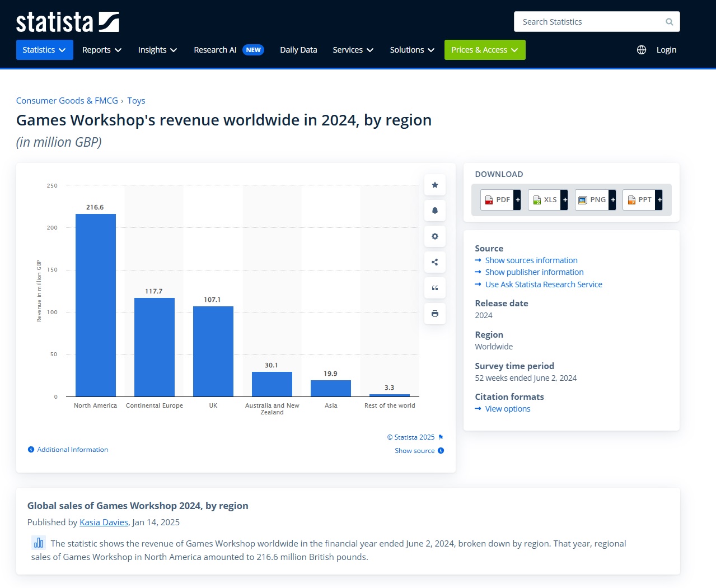Download the statistic as XLS
This screenshot has height=588, width=716.
[x=548, y=200]
